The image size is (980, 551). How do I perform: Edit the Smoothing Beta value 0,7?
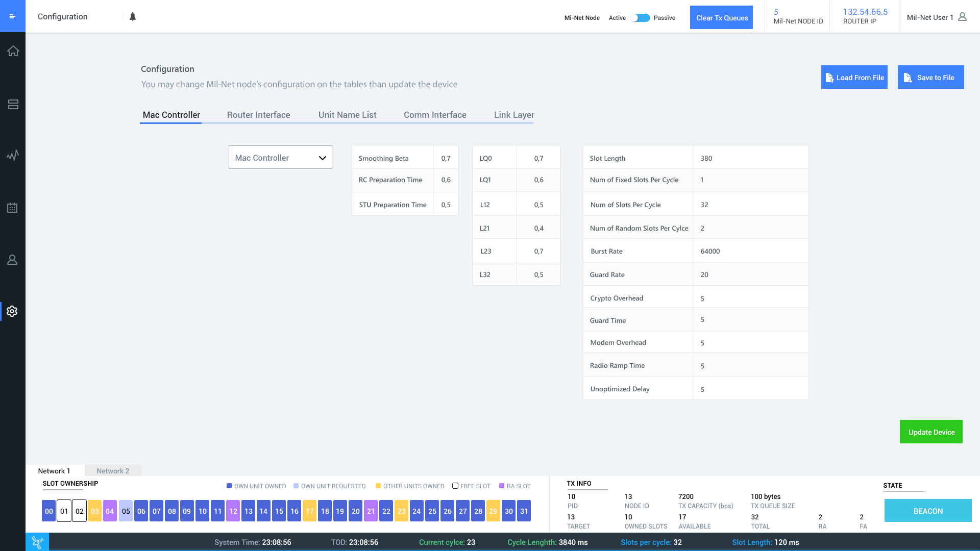(446, 158)
